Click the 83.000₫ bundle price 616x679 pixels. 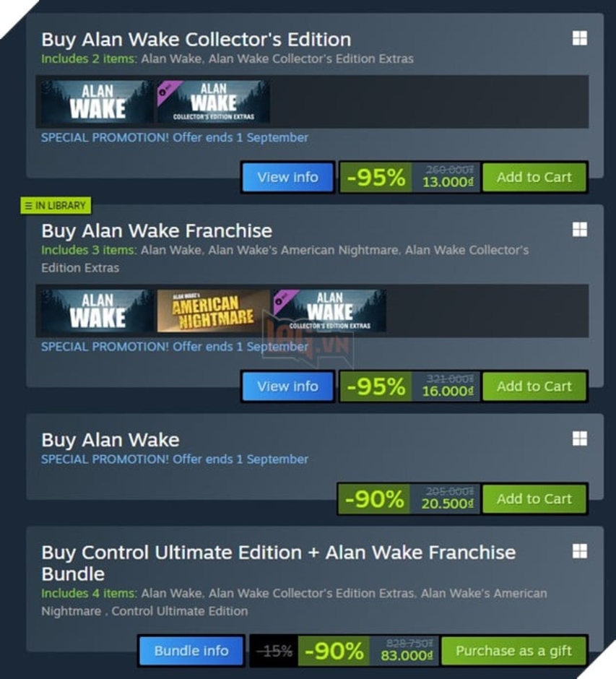tap(407, 656)
